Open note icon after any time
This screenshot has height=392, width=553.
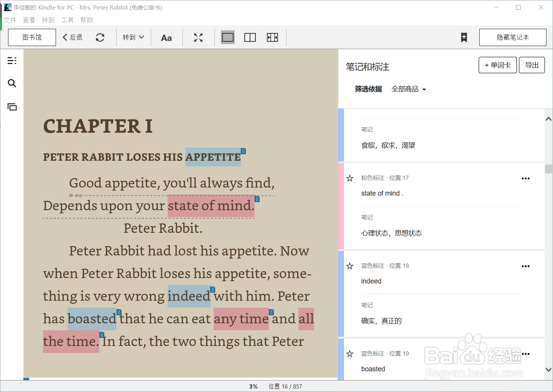click(x=272, y=312)
